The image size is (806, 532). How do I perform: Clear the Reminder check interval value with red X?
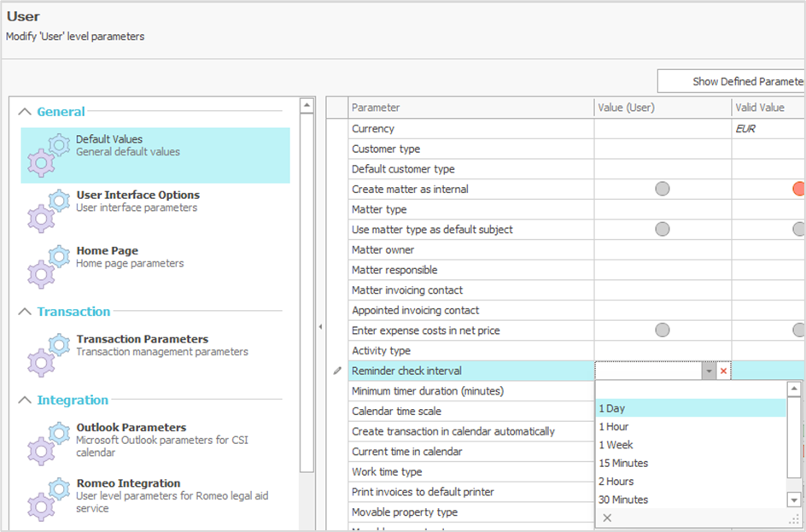[724, 371]
